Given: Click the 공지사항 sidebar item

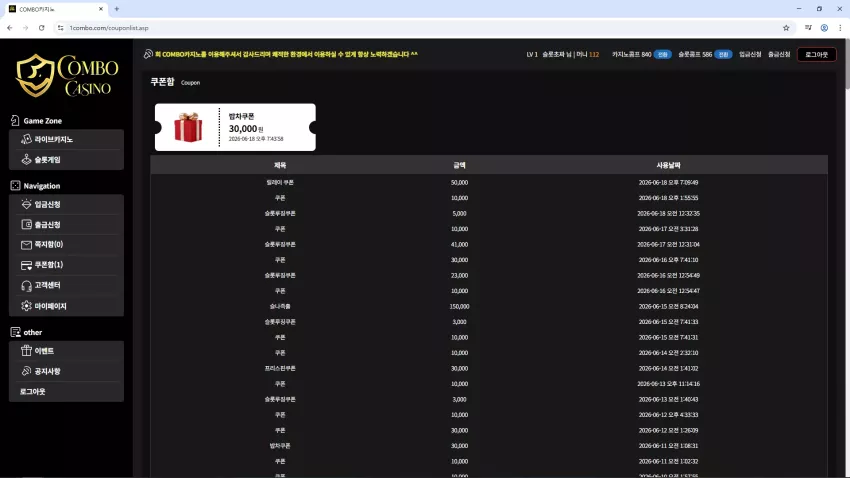Looking at the screenshot, I should pyautogui.click(x=66, y=371).
